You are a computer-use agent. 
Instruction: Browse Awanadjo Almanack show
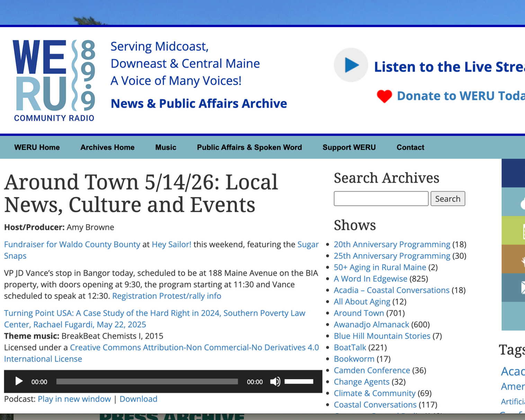tap(372, 324)
